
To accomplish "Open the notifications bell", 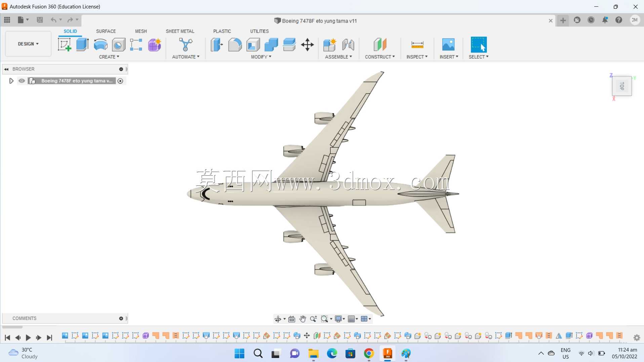I will 605,20.
